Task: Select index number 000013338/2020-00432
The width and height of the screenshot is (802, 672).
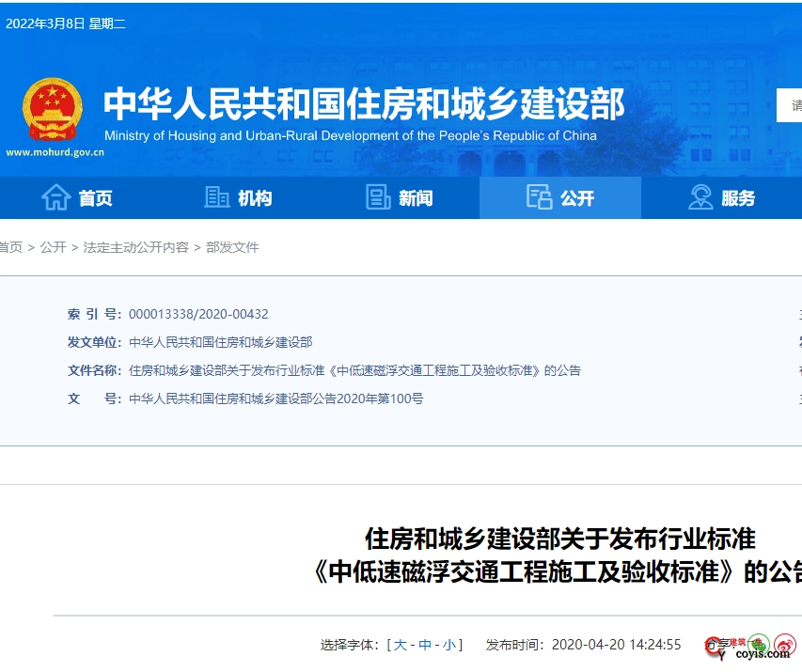Action: (x=198, y=314)
